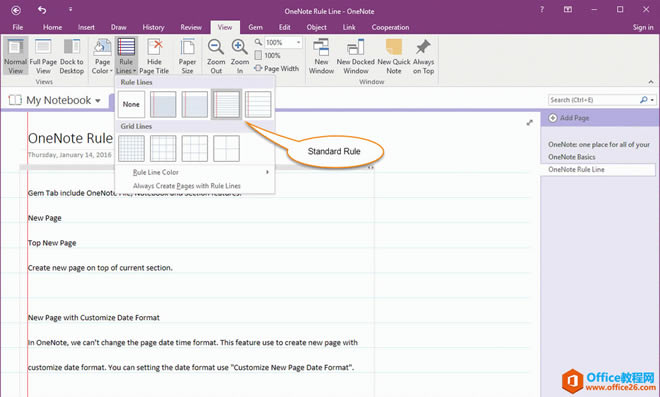Open the Draw tab
The height and width of the screenshot is (397, 660).
coord(119,27)
